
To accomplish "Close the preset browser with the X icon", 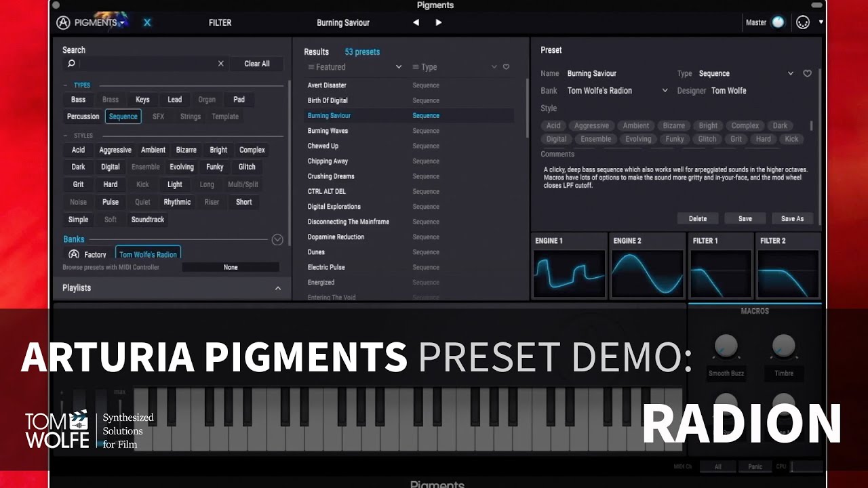I will click(x=147, y=22).
